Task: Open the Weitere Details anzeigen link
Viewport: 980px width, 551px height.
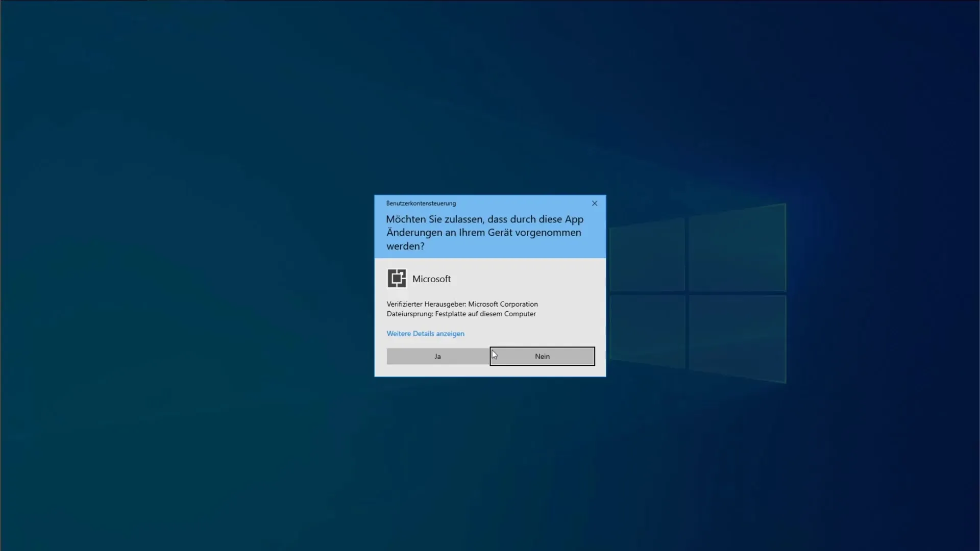Action: pos(425,333)
